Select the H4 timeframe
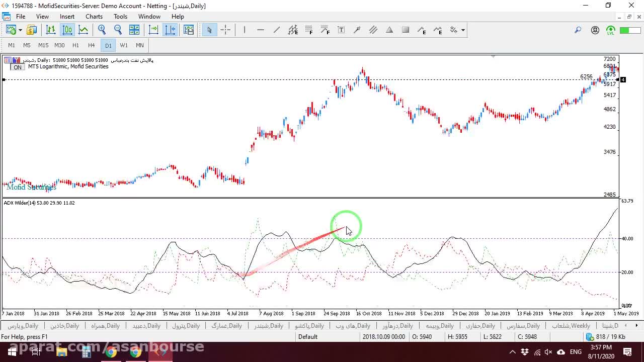 91,45
